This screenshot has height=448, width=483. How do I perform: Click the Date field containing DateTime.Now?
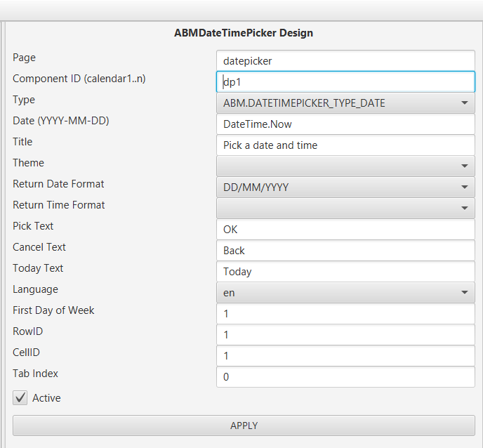click(x=345, y=124)
